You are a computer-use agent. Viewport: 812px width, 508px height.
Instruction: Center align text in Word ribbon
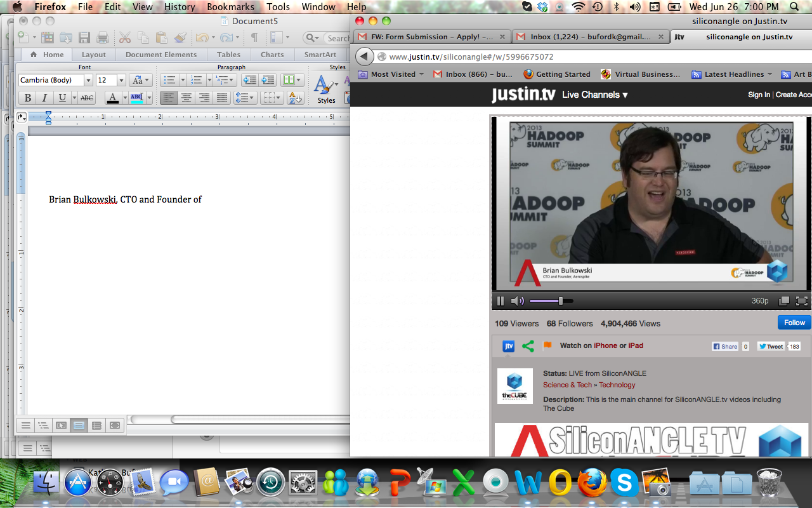(187, 98)
